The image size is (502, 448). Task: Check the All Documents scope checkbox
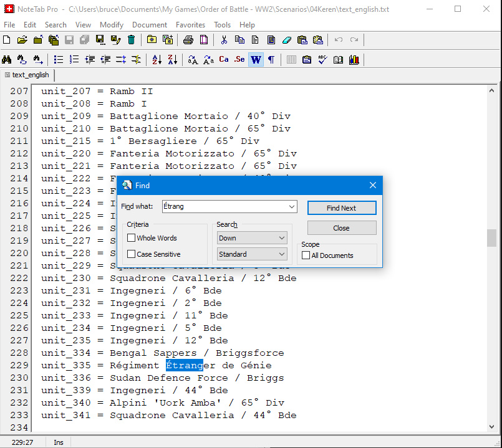(x=306, y=255)
